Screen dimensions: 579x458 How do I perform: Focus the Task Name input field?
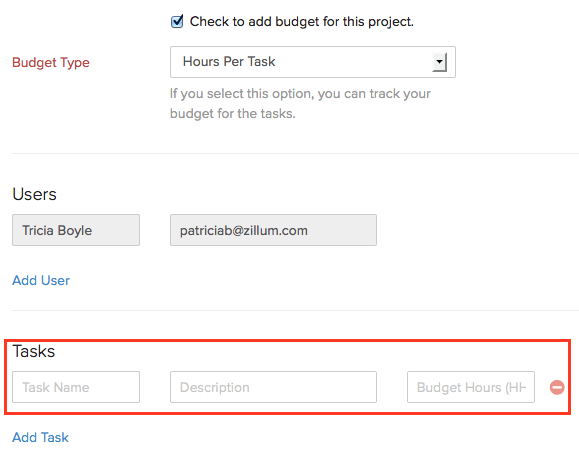point(76,387)
